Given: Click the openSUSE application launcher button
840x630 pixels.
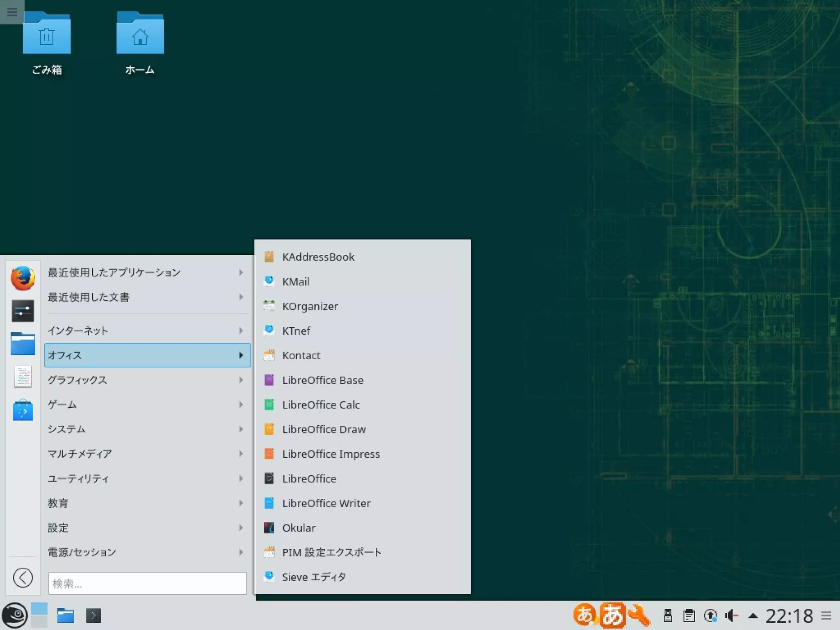Looking at the screenshot, I should [14, 615].
